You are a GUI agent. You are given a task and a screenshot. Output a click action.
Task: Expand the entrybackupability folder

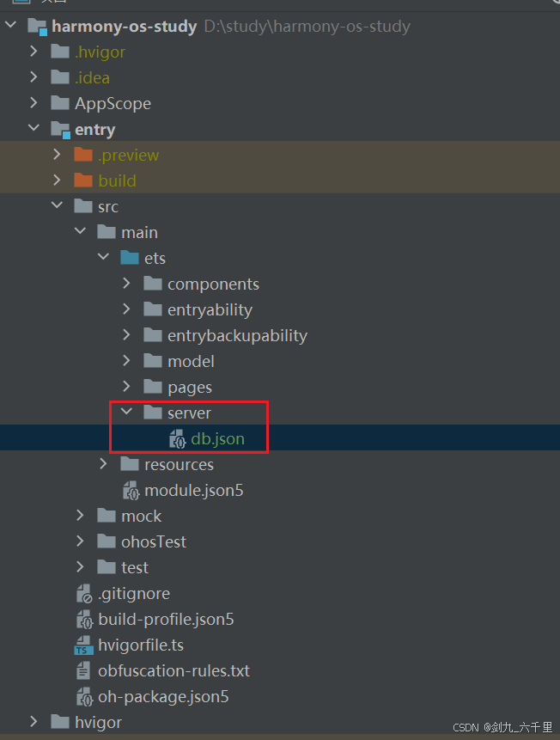point(126,334)
